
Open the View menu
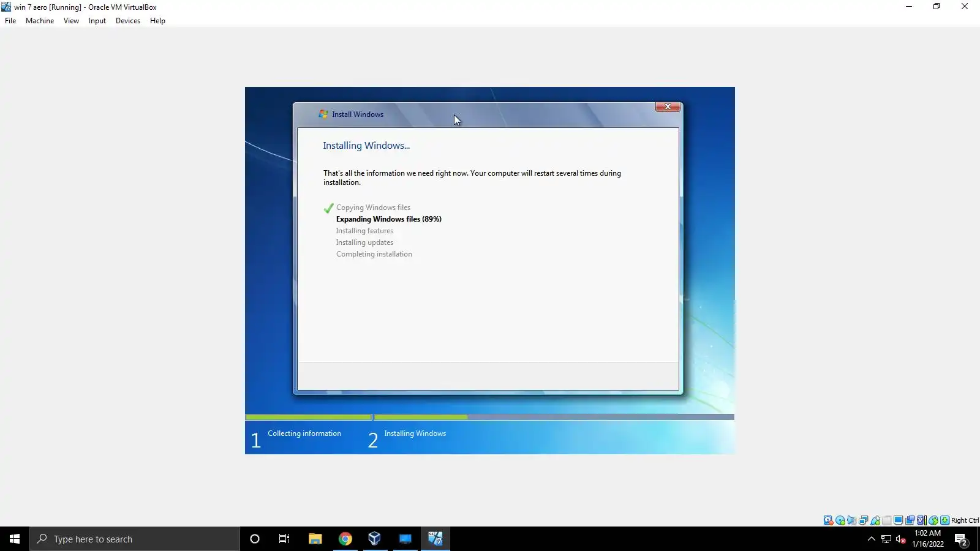[x=71, y=21]
